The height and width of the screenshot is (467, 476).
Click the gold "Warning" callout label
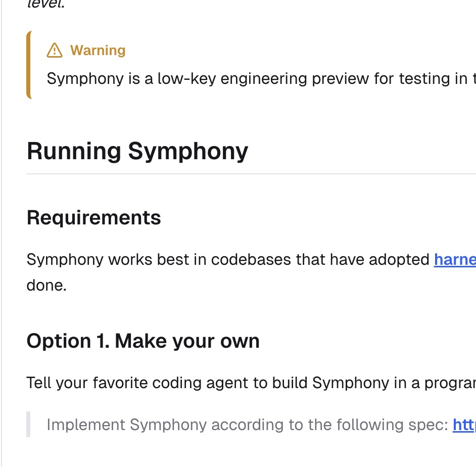coord(98,51)
